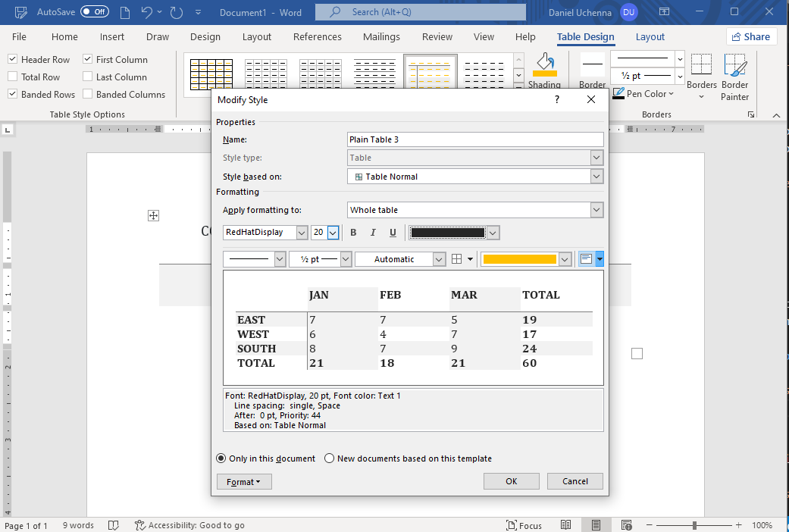Viewport: 789px width, 532px height.
Task: Click the dialog Help question mark
Action: coord(557,99)
